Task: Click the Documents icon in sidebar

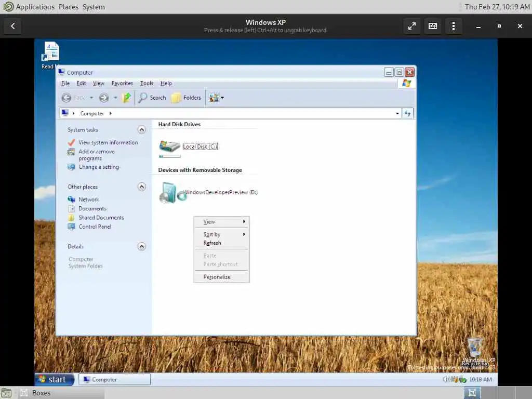Action: (71, 209)
